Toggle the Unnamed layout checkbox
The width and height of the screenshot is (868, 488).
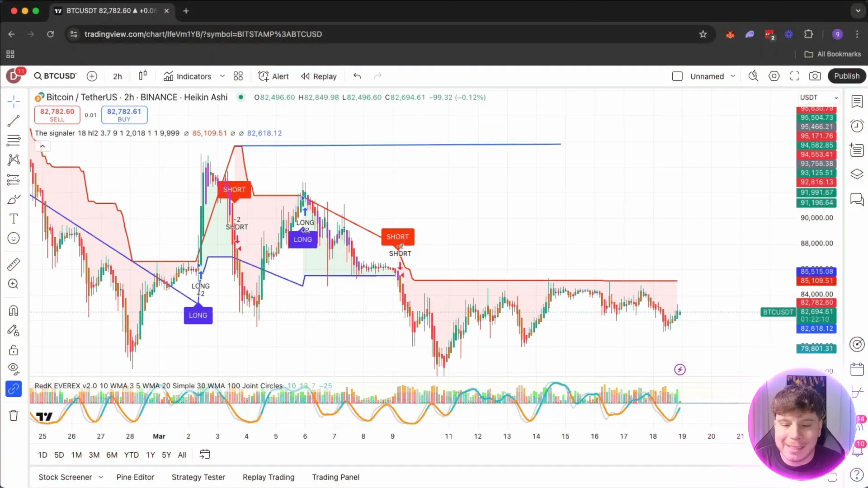pyautogui.click(x=677, y=76)
